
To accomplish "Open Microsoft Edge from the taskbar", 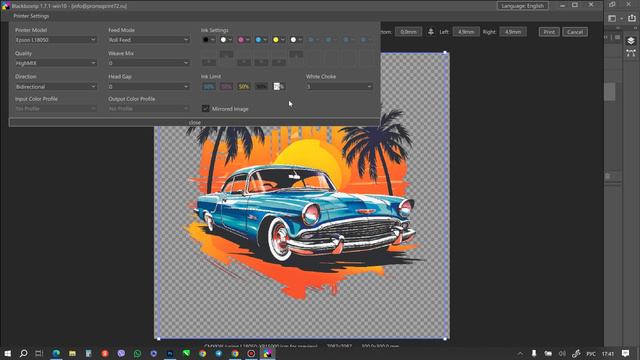I will (56, 353).
